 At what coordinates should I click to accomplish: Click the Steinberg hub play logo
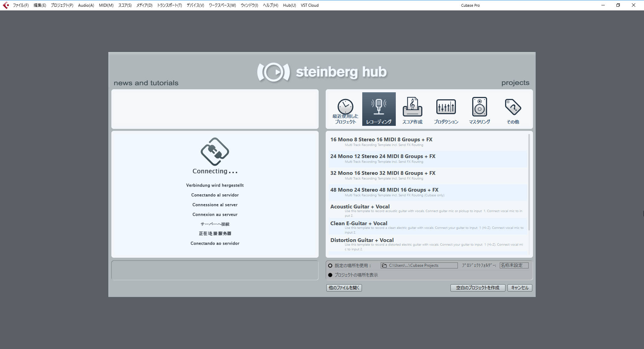(x=273, y=72)
